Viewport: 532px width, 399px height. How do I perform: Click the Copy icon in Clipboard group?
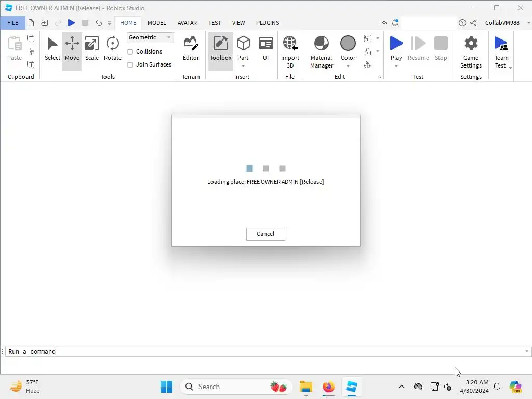[31, 38]
